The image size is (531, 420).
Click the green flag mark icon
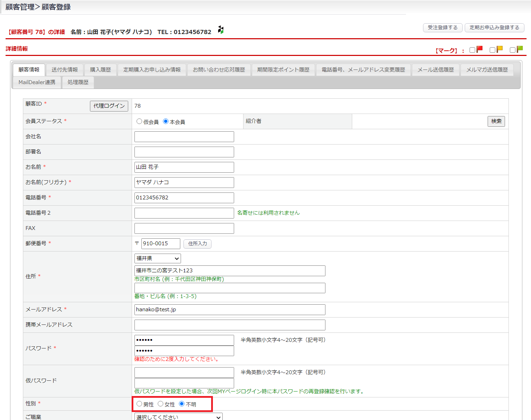point(520,49)
